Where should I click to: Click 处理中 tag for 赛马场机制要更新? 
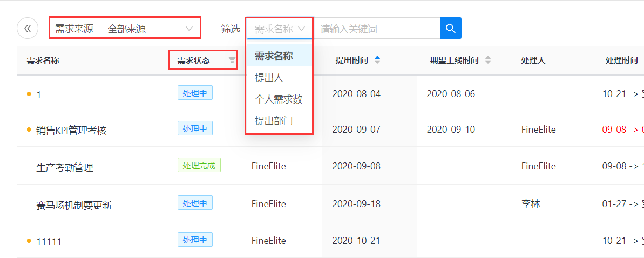195,203
